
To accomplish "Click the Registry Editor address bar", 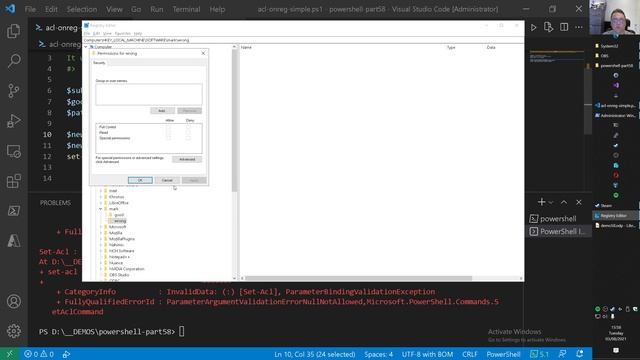I will (x=303, y=40).
